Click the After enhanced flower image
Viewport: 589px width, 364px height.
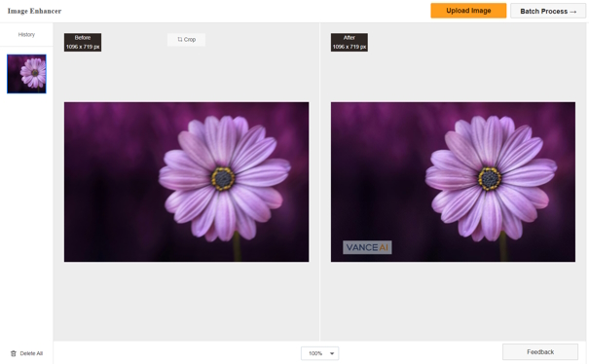tap(453, 182)
